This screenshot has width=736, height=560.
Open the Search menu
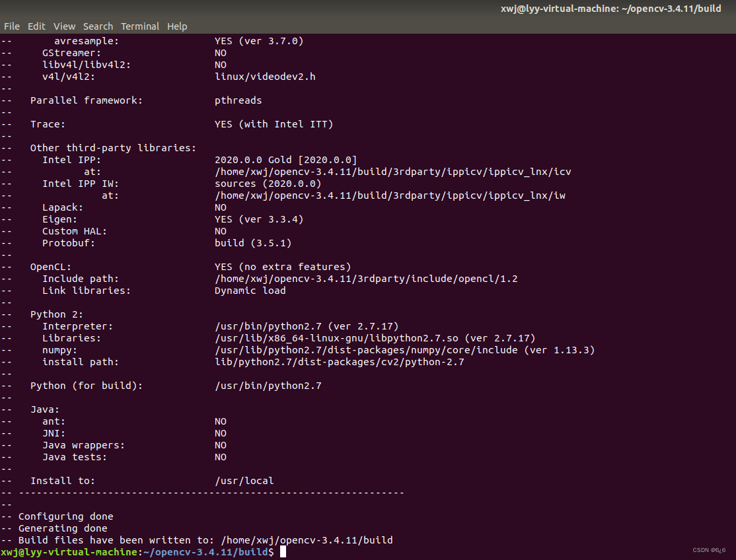click(x=98, y=26)
